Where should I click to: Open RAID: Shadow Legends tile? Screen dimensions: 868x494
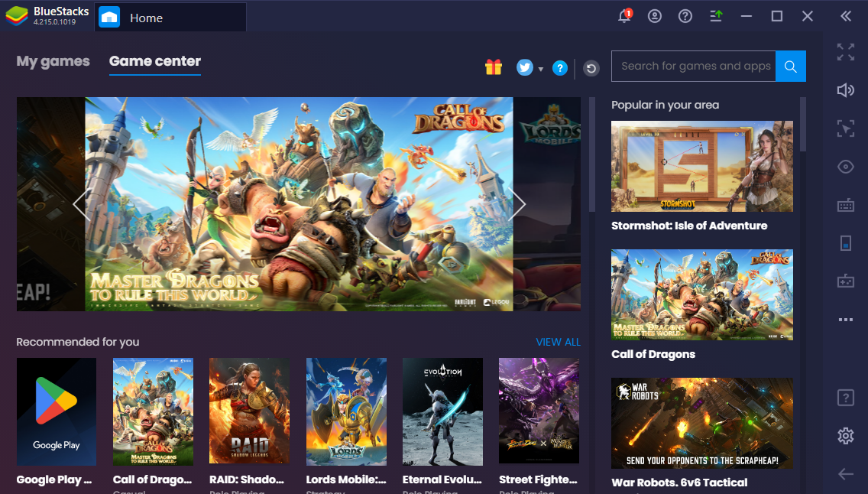(249, 411)
